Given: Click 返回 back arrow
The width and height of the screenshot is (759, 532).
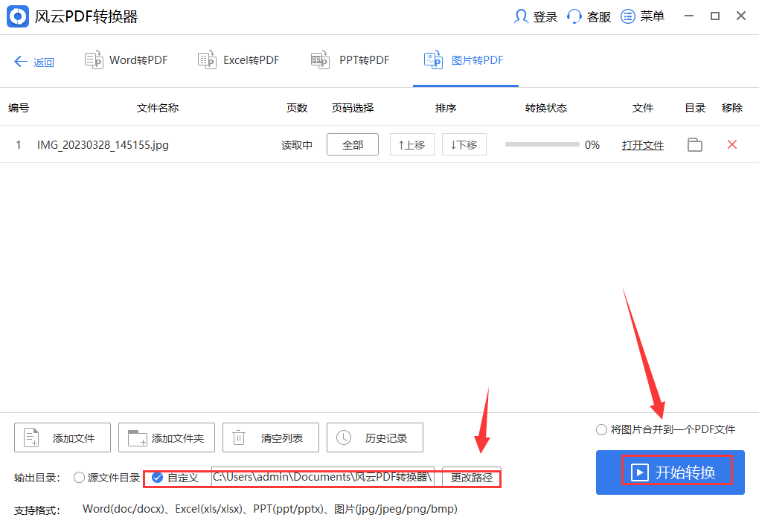Looking at the screenshot, I should 33,62.
